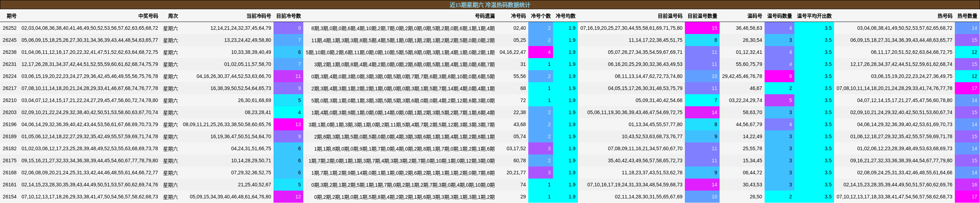
Task: Select period number 26154
Action: coord(10,197)
